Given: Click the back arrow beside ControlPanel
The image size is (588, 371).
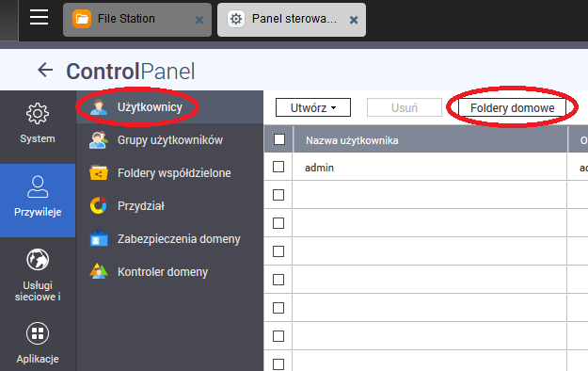Looking at the screenshot, I should pos(45,70).
